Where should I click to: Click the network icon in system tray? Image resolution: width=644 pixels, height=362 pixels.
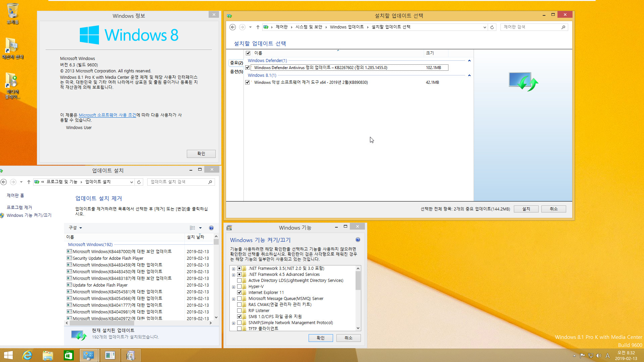[591, 356]
